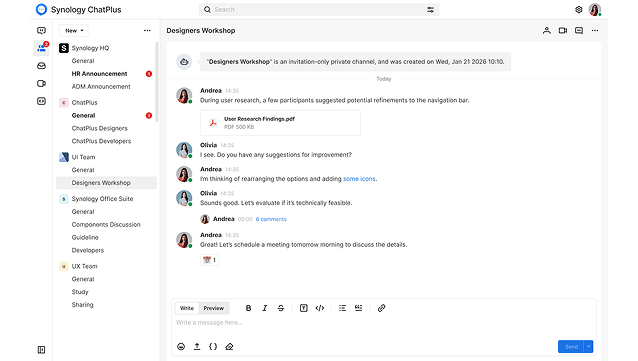638x361 pixels.
Task: Insert a bulleted list
Action: [x=342, y=308]
